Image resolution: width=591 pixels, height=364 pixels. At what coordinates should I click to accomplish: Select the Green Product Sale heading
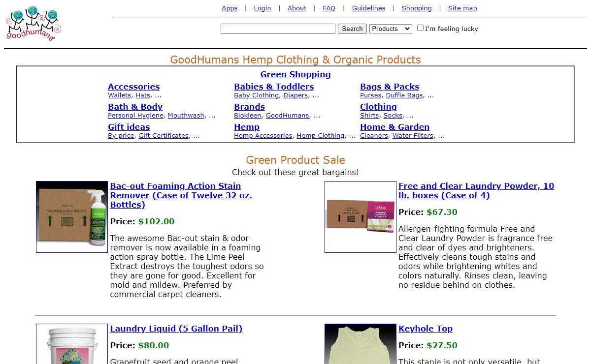(295, 160)
